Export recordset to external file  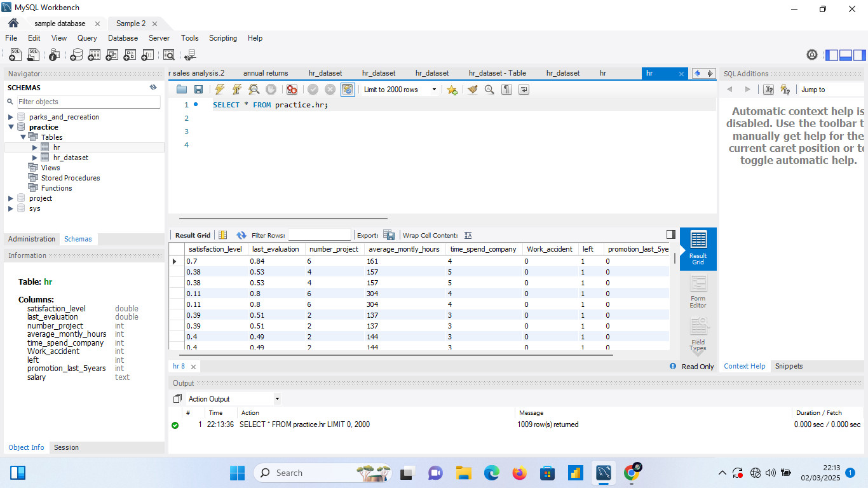point(389,235)
